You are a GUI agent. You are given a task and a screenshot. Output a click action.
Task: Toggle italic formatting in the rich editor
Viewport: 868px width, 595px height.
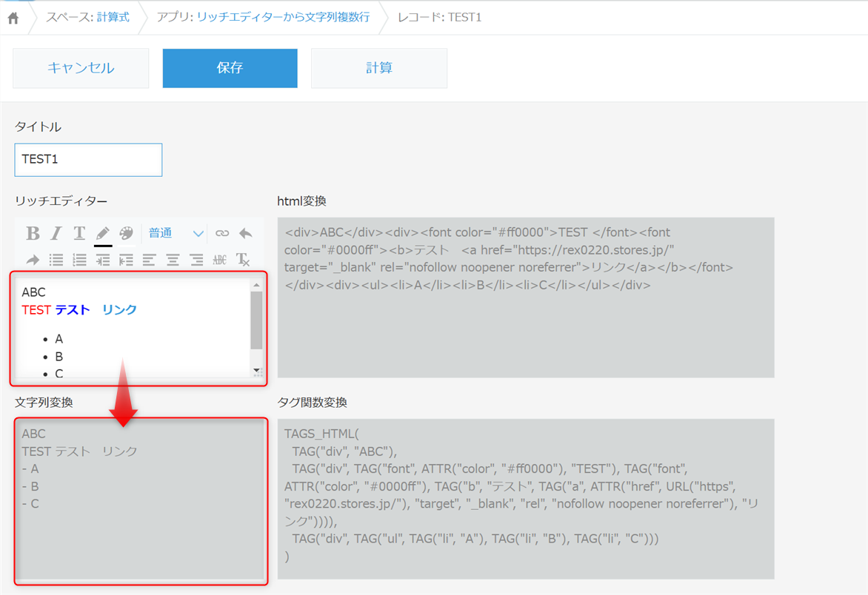point(56,233)
